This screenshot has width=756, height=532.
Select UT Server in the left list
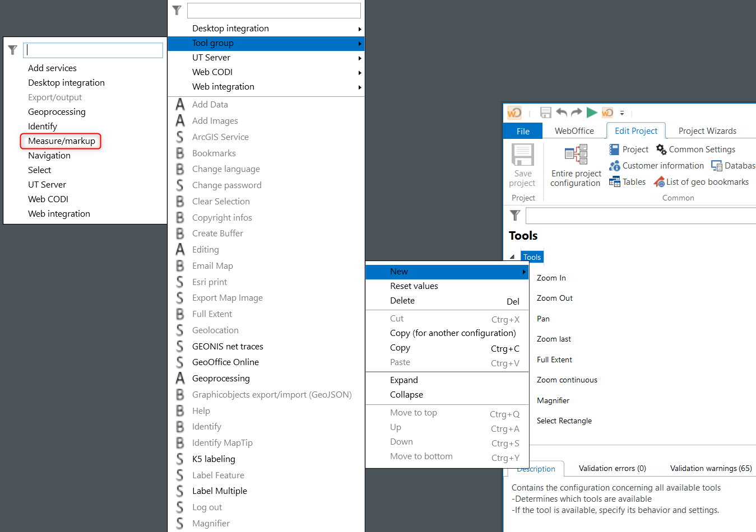pyautogui.click(x=47, y=185)
